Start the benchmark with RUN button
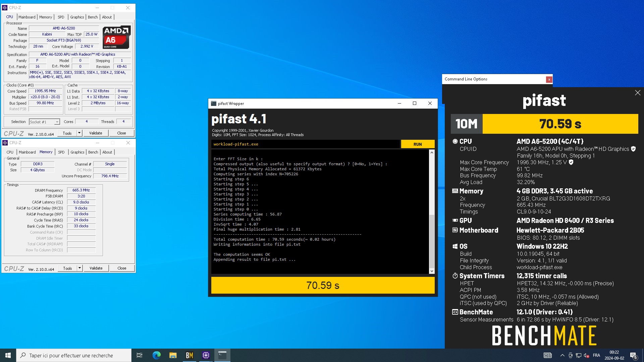This screenshot has width=644, height=362. coord(418,144)
